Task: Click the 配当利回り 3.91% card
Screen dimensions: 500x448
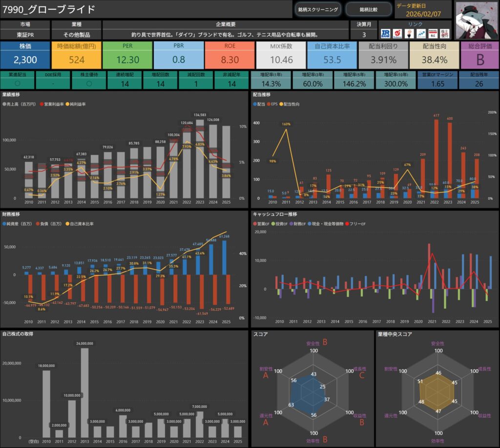Action: point(383,55)
